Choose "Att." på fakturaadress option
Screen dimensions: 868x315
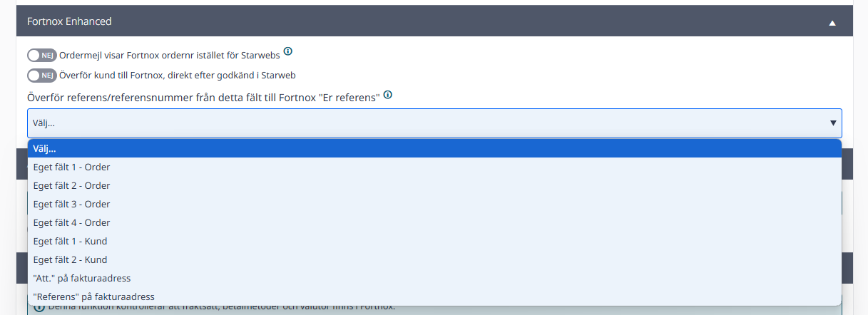(434, 278)
